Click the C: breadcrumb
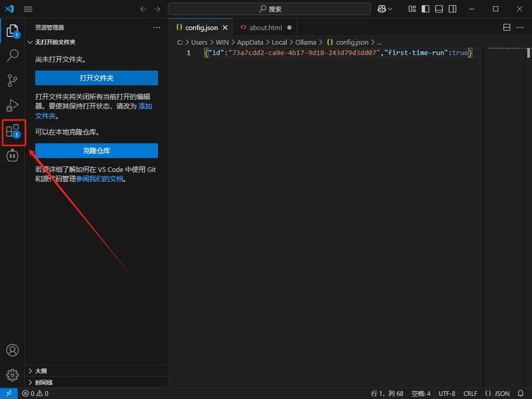This screenshot has width=532, height=399. [180, 43]
